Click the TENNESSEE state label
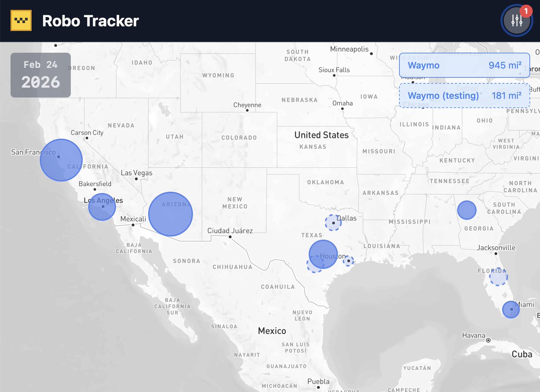The image size is (540, 392). pos(450,181)
